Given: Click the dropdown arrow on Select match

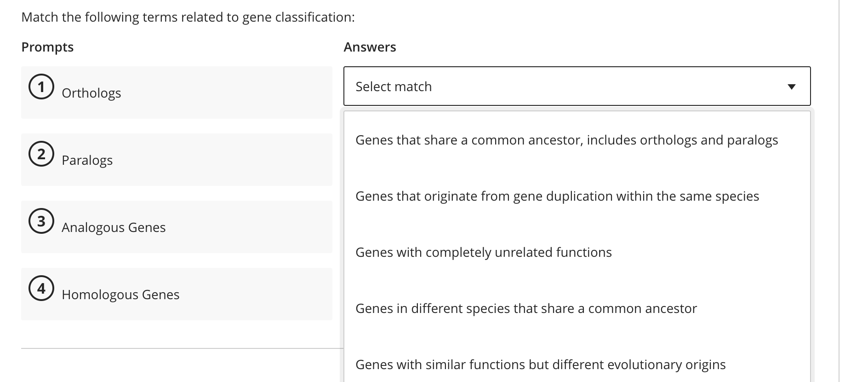Looking at the screenshot, I should point(791,86).
